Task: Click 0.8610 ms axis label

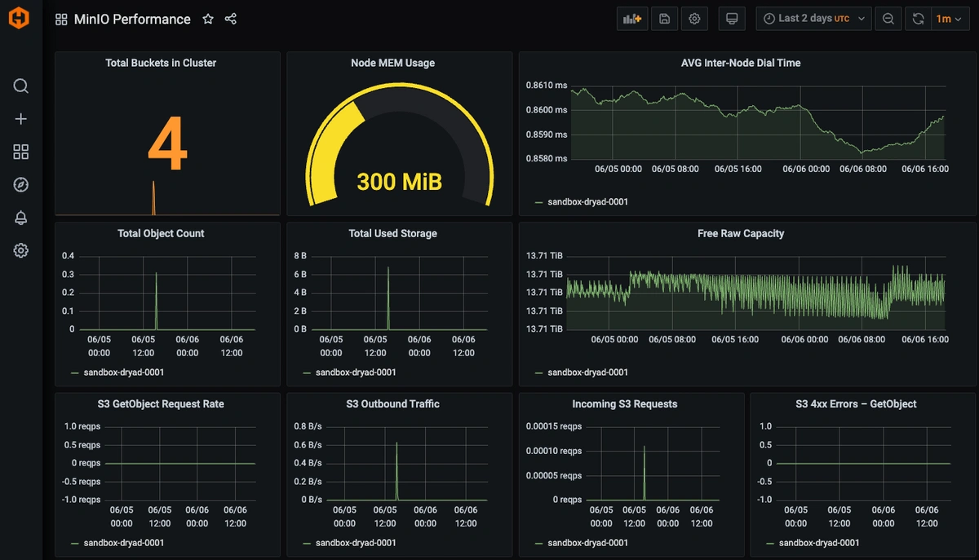Action: coord(547,85)
